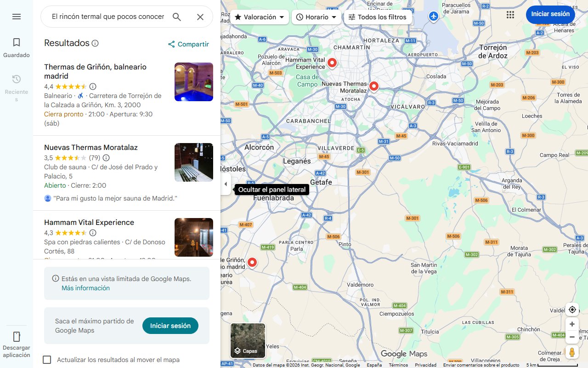The image size is (588, 368).
Task: Click the search magnifier icon
Action: (x=176, y=17)
